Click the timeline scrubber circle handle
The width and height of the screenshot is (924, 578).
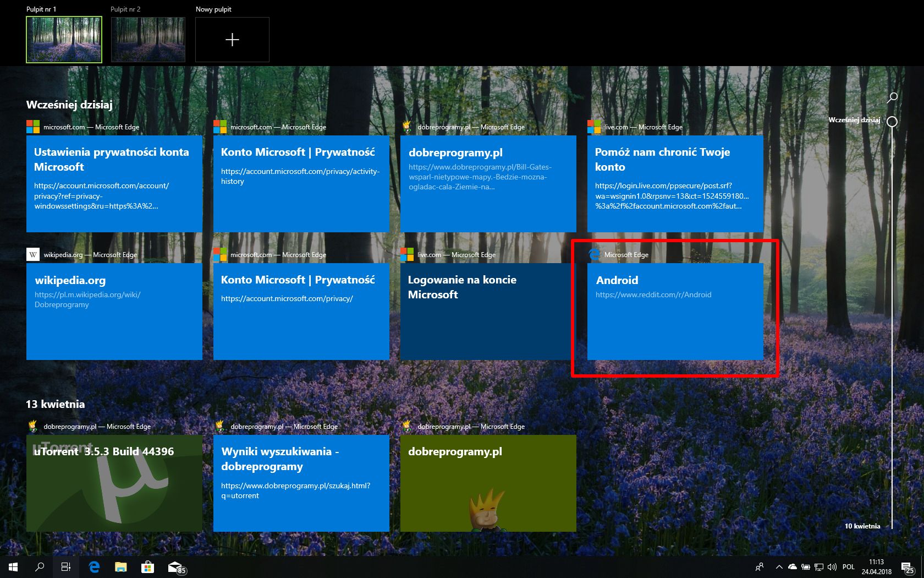point(892,122)
